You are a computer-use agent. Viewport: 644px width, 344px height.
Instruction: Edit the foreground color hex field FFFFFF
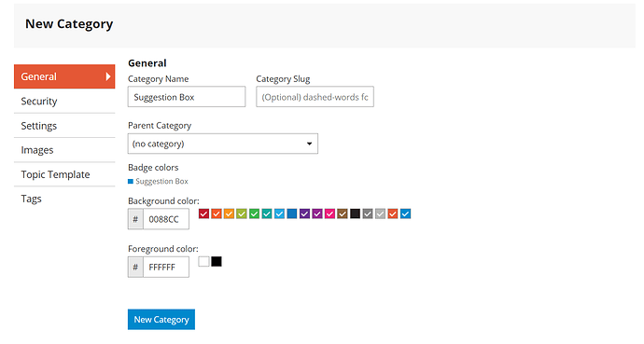click(166, 267)
